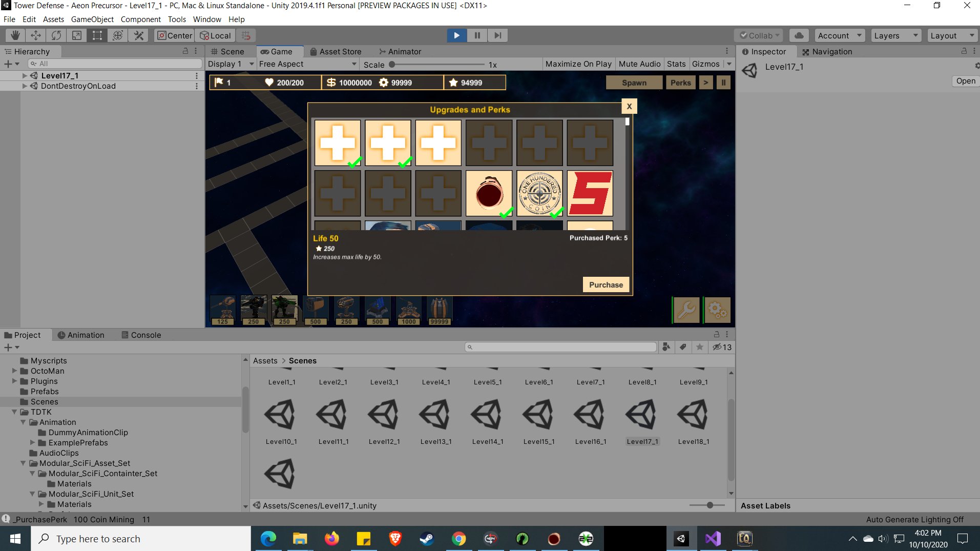Open Level10_1 scene asset

click(x=281, y=421)
